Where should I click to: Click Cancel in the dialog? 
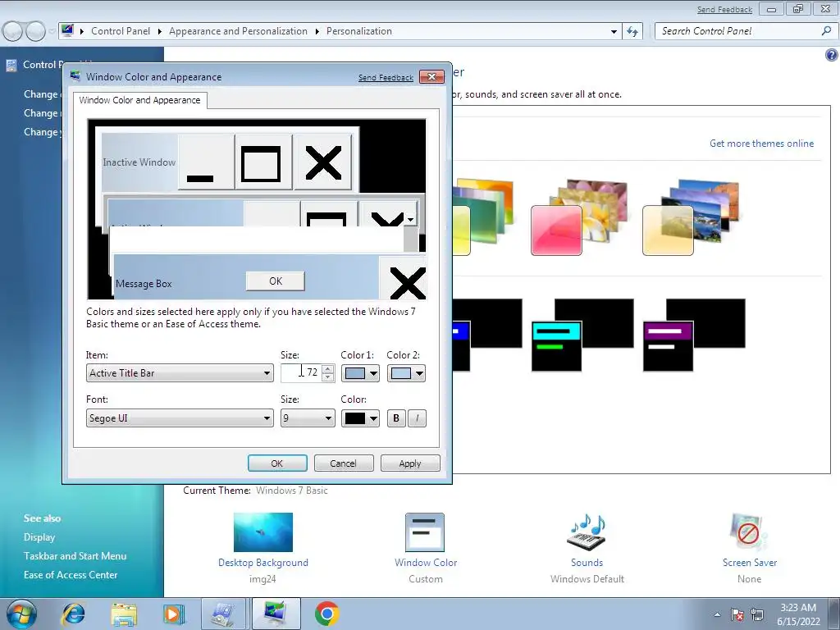coord(344,463)
